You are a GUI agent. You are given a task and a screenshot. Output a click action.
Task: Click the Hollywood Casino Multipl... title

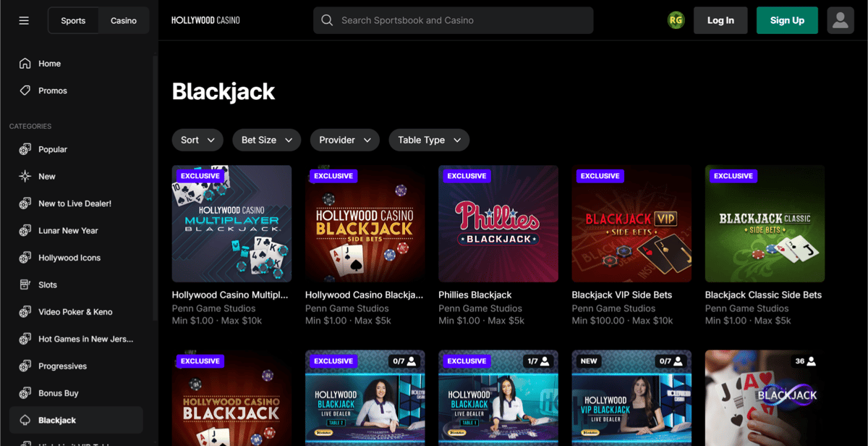click(230, 295)
